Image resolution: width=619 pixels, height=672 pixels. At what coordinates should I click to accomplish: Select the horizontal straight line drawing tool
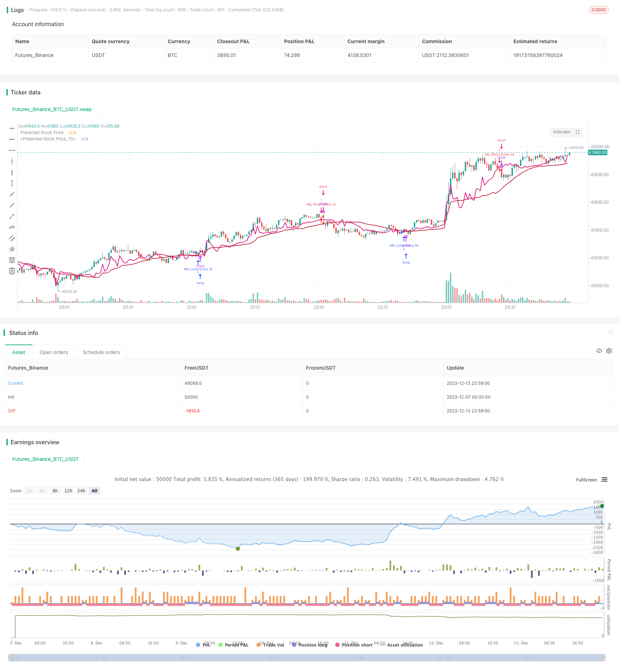pos(12,128)
